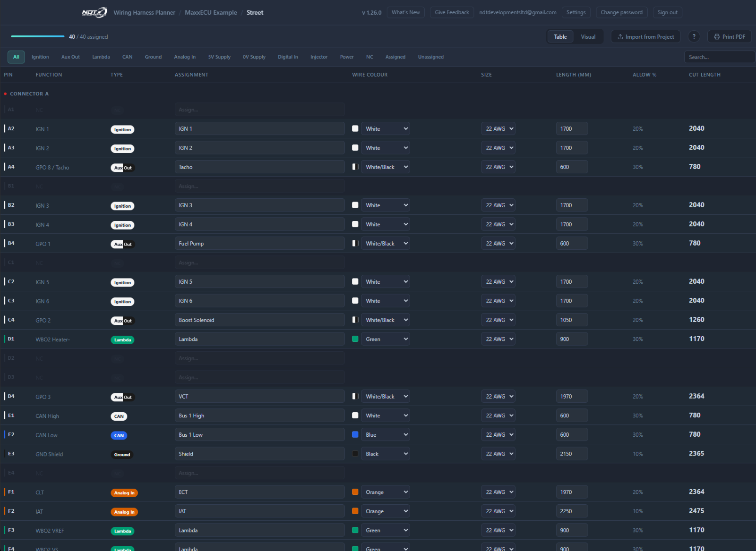Image resolution: width=756 pixels, height=551 pixels.
Task: Filter pins by CAN
Action: click(x=127, y=57)
